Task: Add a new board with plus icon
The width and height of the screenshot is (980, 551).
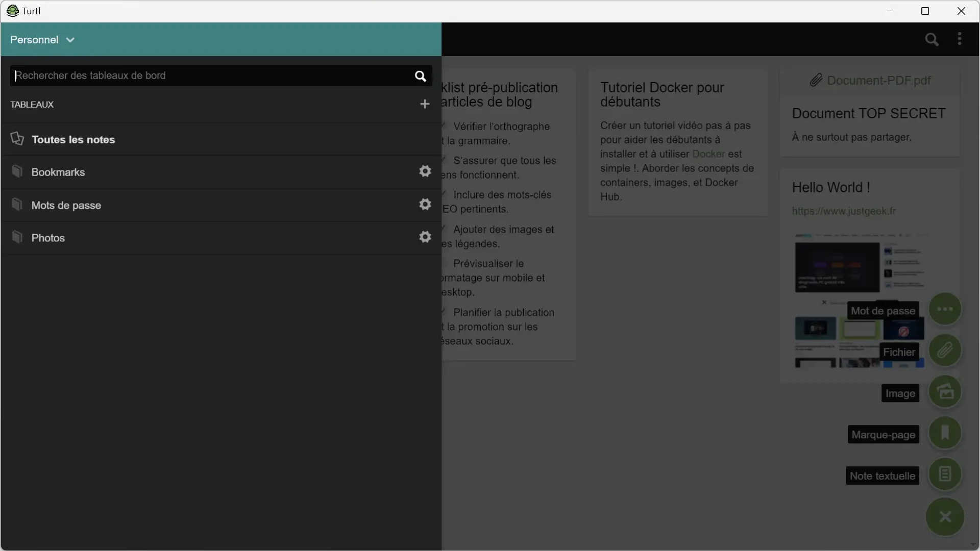Action: click(x=425, y=104)
